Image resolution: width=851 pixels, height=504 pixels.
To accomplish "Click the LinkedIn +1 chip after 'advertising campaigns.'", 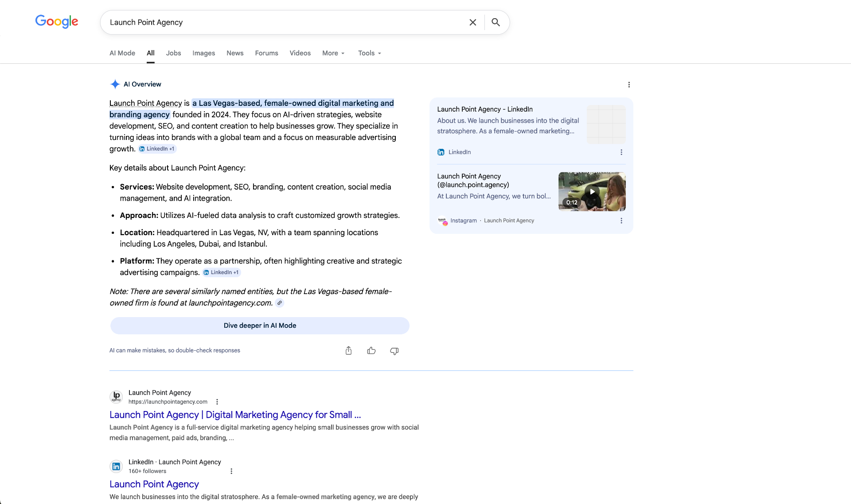I will point(221,272).
